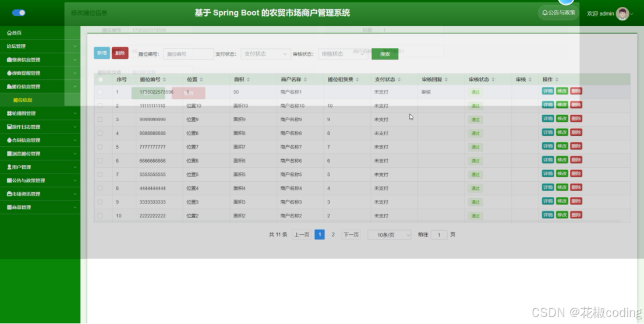The image size is (644, 324).
Task: Click the 下一页 pagination button
Action: tap(351, 234)
